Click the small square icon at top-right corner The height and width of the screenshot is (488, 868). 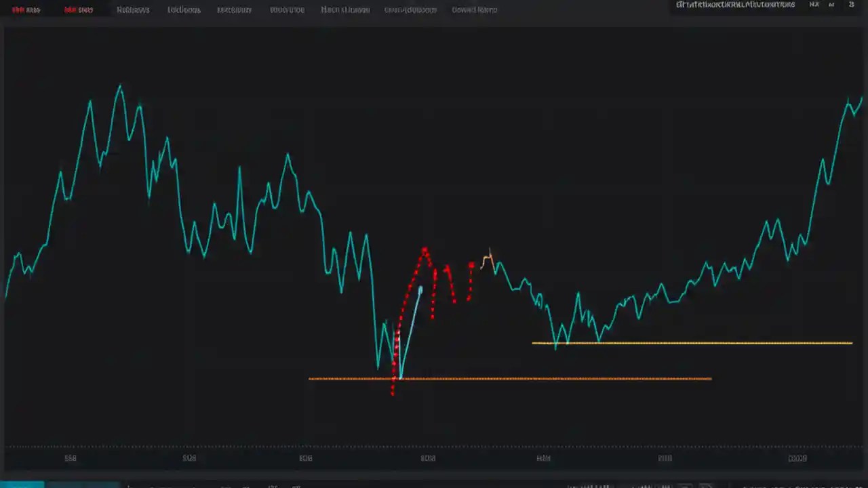851,5
